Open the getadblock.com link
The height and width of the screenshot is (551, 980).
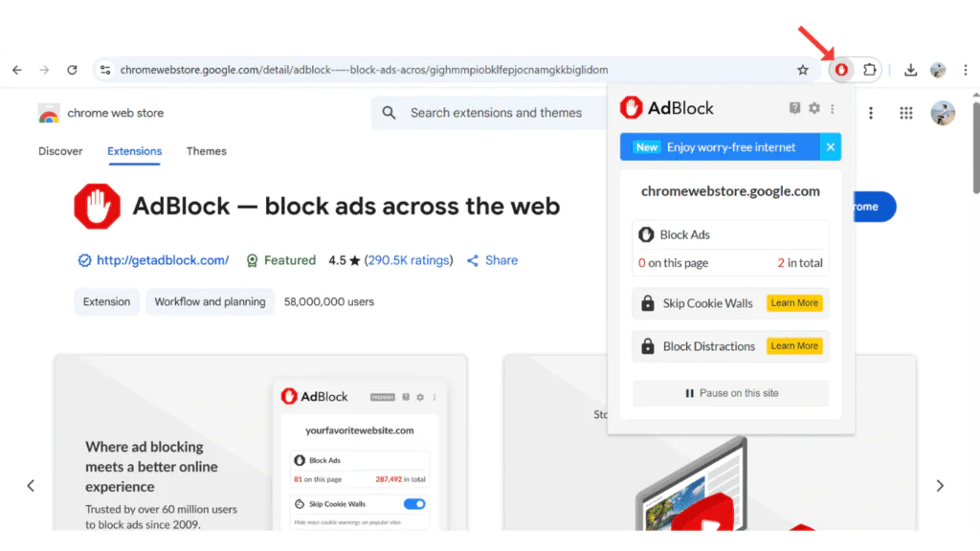point(163,260)
